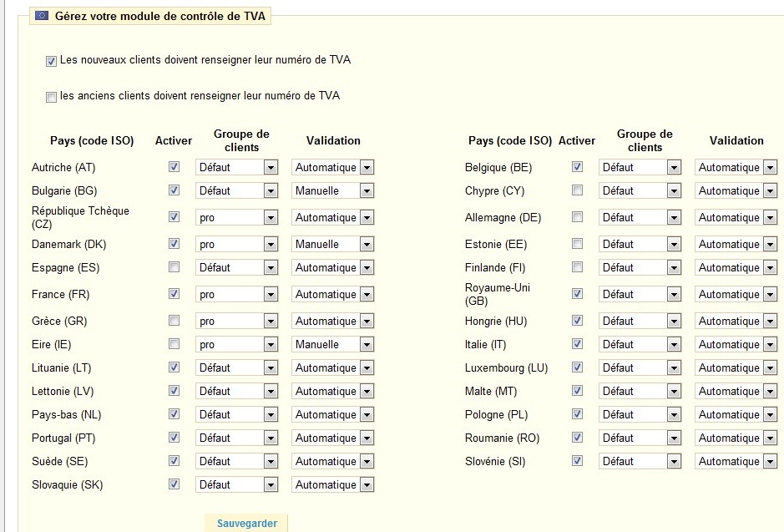Tick the Chypre (CY) activation checkbox

point(577,190)
